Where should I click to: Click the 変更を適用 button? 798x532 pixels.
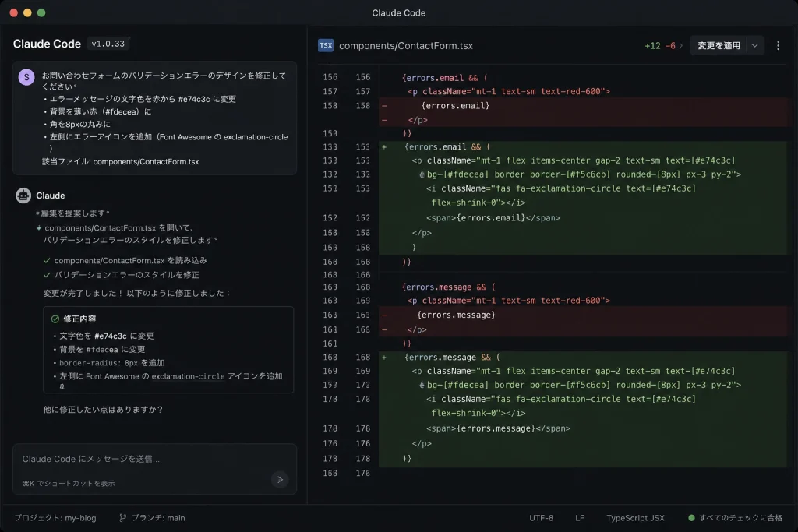(x=719, y=45)
